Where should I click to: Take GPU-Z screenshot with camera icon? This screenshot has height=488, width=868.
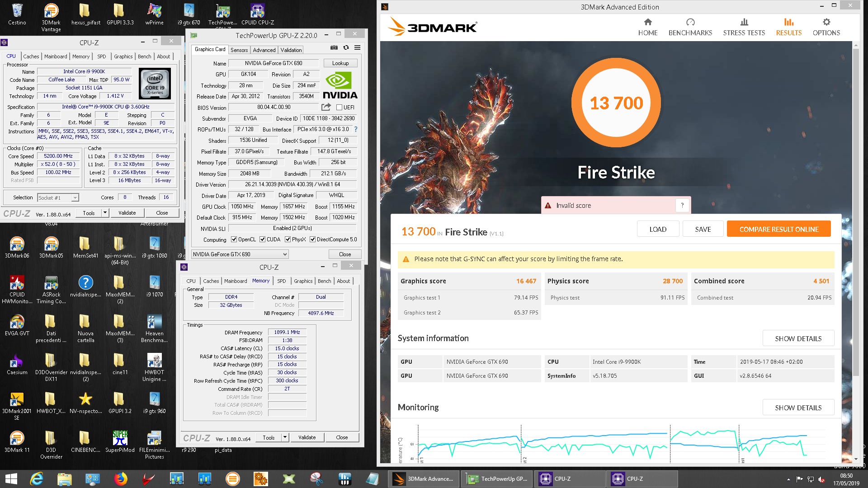[x=334, y=47]
